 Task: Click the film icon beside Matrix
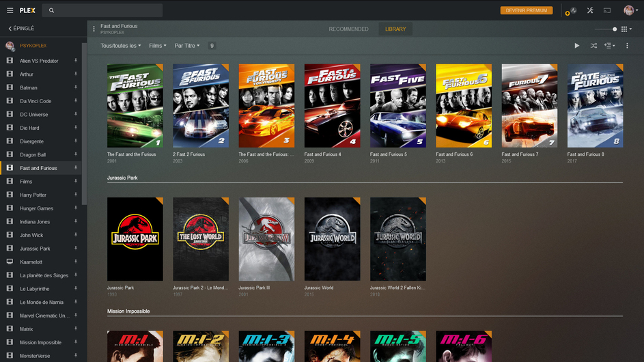pyautogui.click(x=10, y=329)
